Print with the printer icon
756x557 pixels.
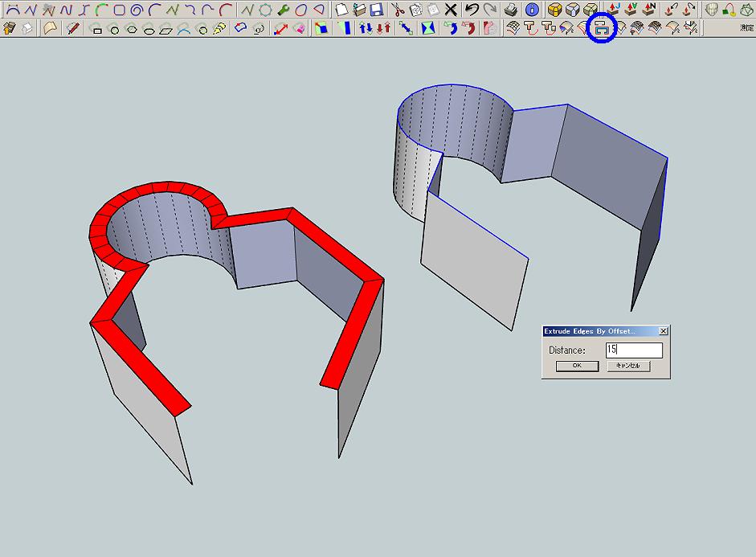point(511,9)
